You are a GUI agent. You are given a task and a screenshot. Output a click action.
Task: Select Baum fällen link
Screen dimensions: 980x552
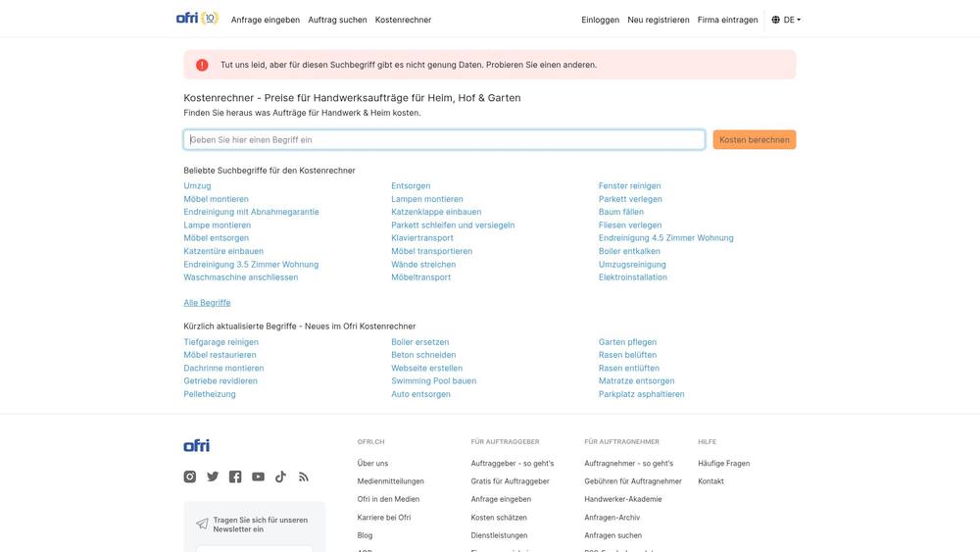pos(620,212)
